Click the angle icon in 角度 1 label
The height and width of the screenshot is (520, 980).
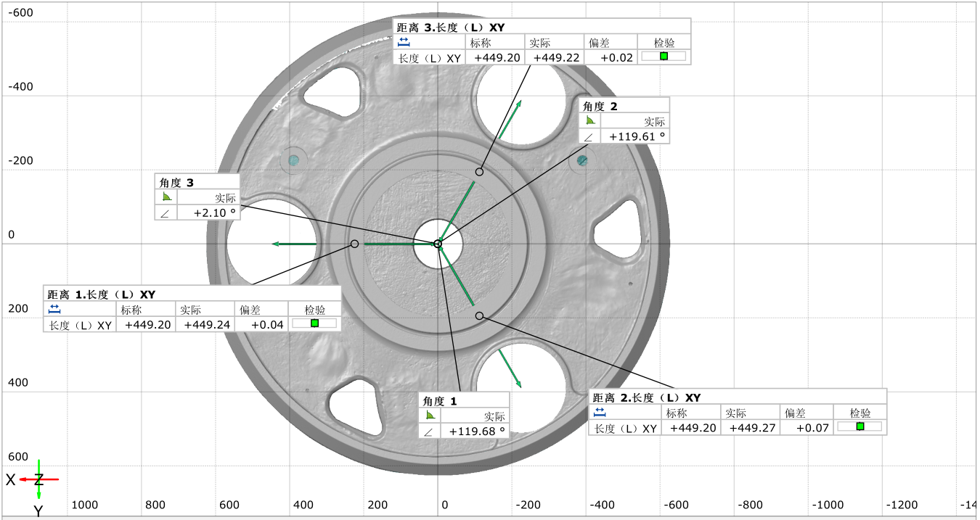(430, 416)
